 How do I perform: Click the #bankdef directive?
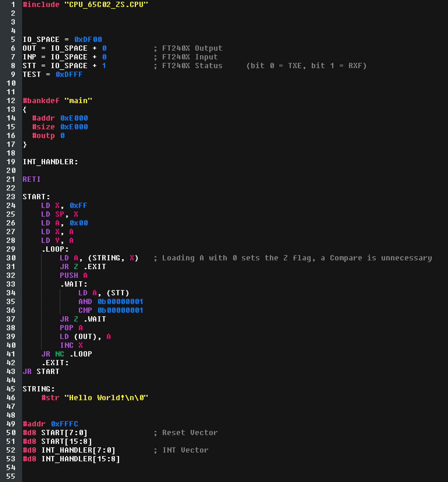41,101
